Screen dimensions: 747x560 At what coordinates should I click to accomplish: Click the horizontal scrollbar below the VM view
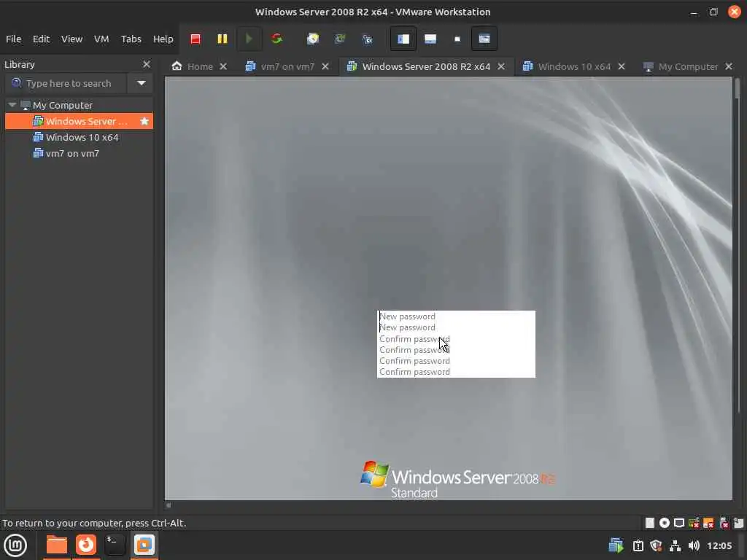click(x=169, y=505)
